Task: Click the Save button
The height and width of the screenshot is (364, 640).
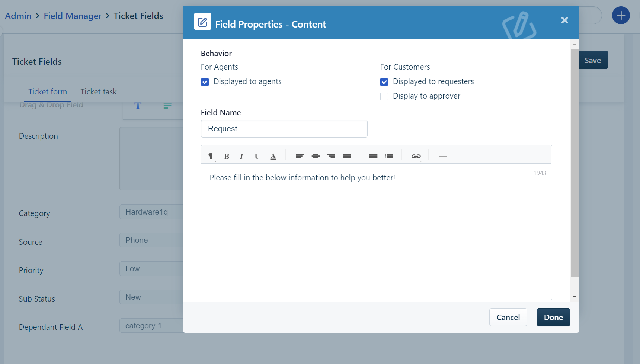Action: pyautogui.click(x=593, y=60)
